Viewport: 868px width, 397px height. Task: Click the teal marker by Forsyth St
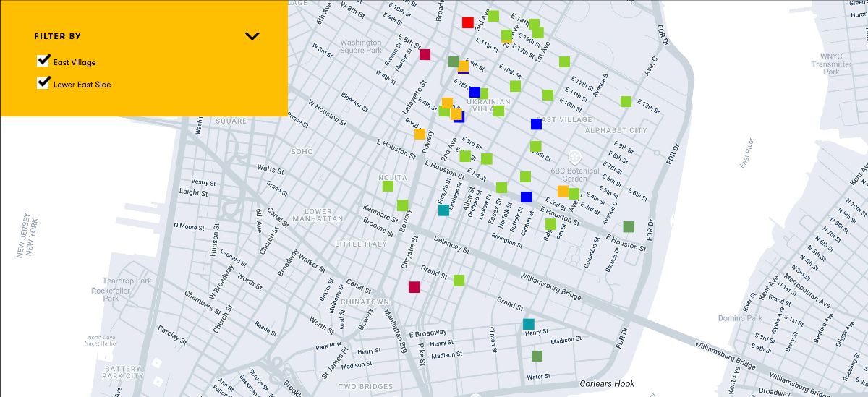click(443, 210)
